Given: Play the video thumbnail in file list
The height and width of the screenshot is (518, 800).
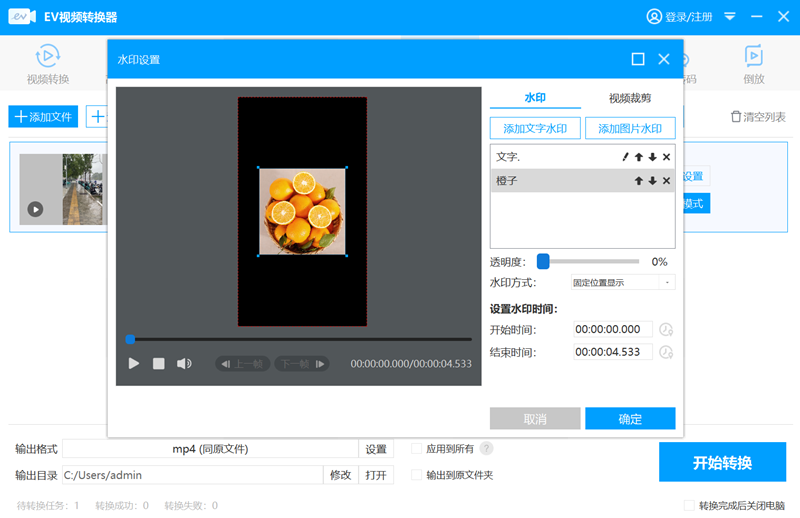Looking at the screenshot, I should (35, 209).
